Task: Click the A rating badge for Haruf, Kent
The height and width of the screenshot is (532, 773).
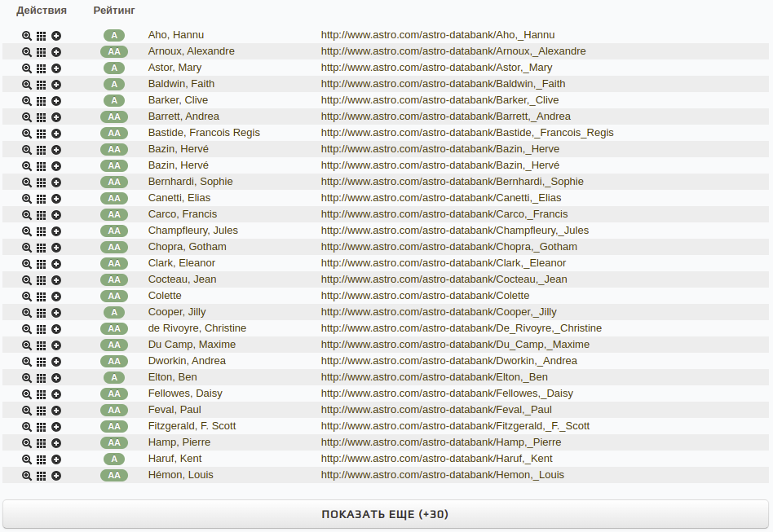Action: (x=114, y=459)
